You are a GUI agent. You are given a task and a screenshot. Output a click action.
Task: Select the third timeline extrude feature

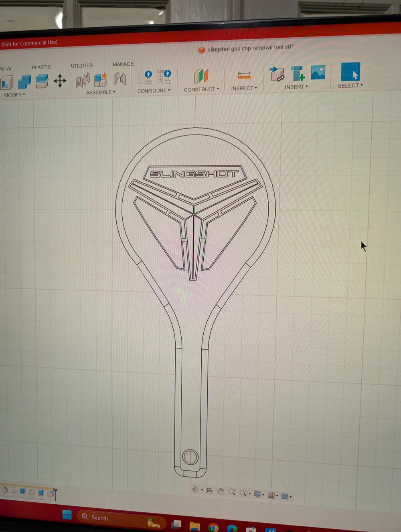pos(22,491)
